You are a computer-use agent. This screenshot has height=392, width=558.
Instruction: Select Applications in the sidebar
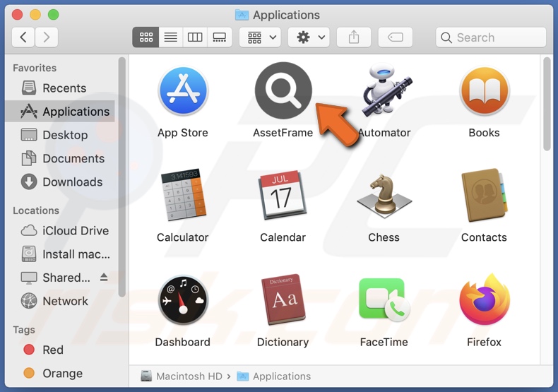pyautogui.click(x=60, y=112)
